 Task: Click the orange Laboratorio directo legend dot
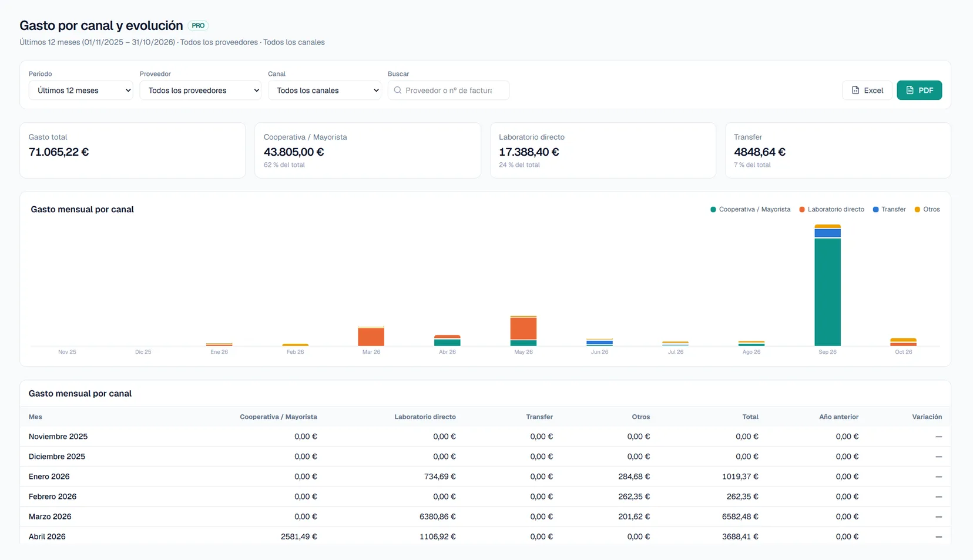click(x=802, y=209)
